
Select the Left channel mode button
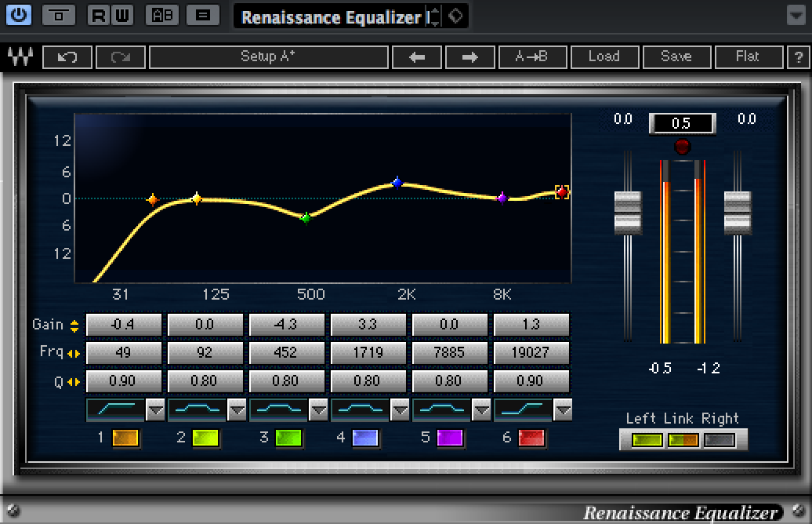tap(647, 441)
